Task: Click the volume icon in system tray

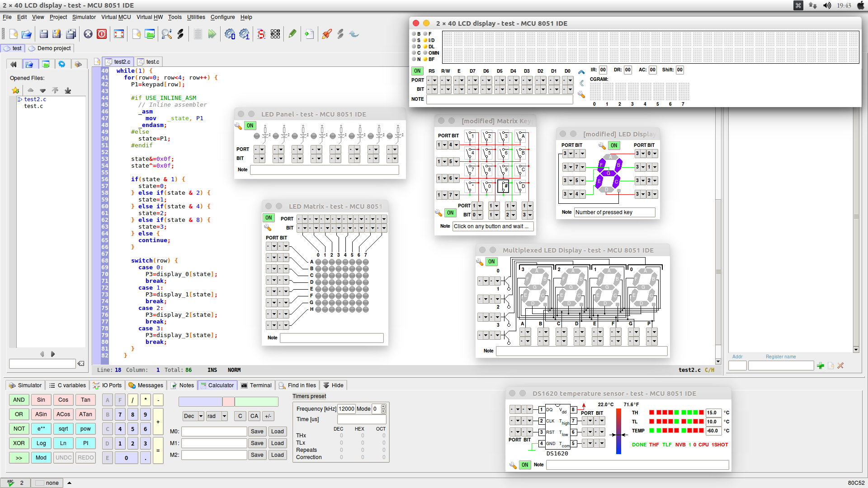Action: [x=827, y=5]
